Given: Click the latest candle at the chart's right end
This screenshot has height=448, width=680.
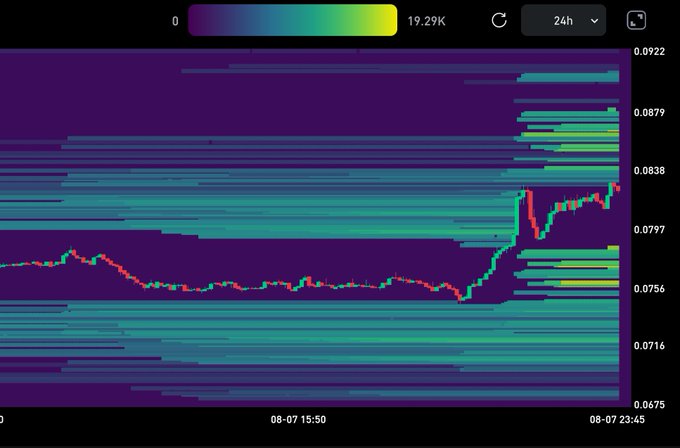Looking at the screenshot, I should 618,188.
